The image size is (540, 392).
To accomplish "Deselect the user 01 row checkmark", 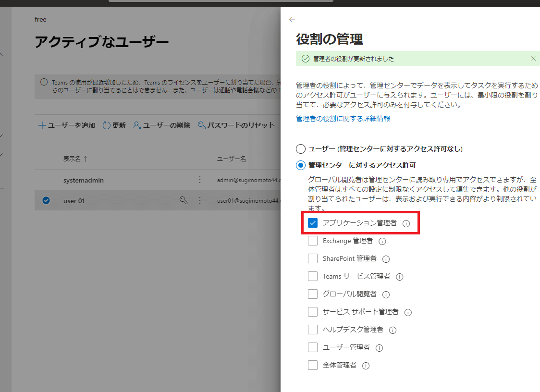I will [46, 200].
